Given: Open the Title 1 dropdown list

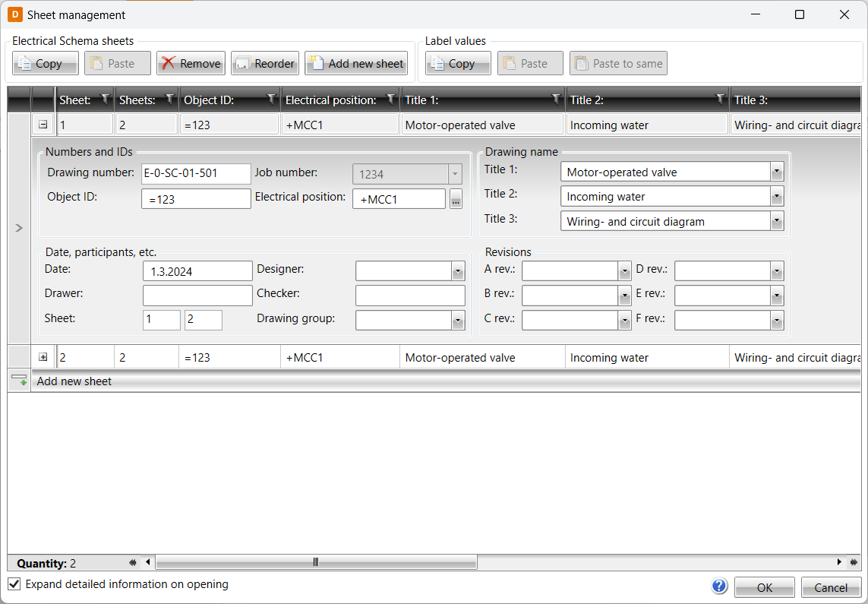Looking at the screenshot, I should [776, 172].
